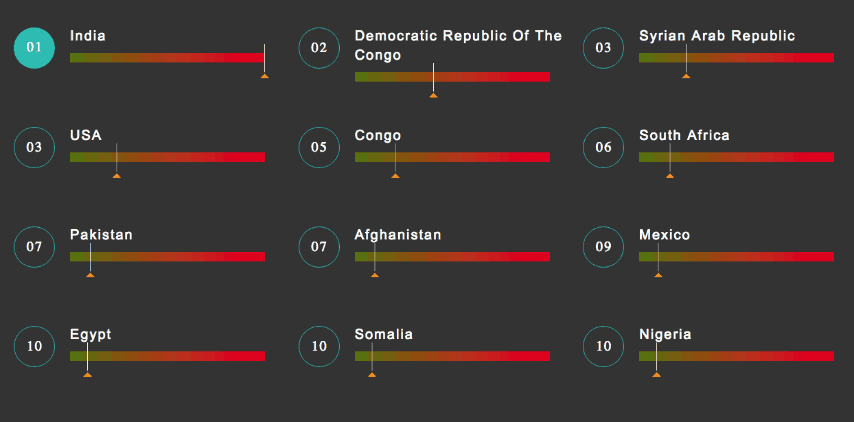The height and width of the screenshot is (422, 854).
Task: Click the rank circle beside USA
Action: pos(34,148)
